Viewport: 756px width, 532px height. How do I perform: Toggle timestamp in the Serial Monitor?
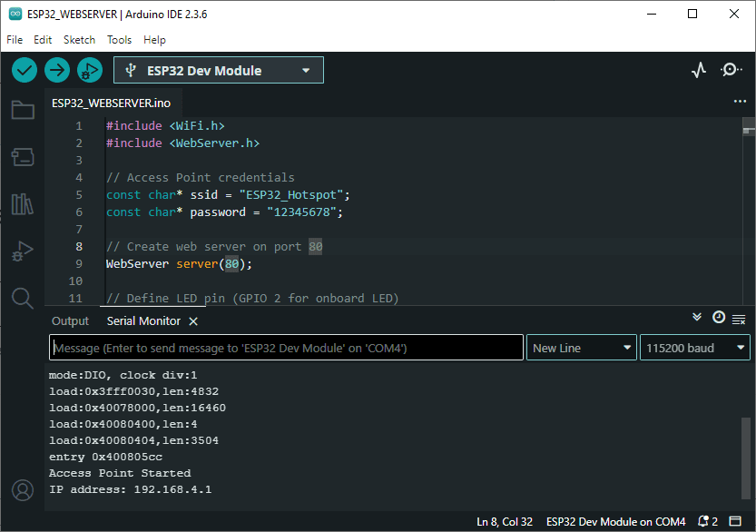719,318
